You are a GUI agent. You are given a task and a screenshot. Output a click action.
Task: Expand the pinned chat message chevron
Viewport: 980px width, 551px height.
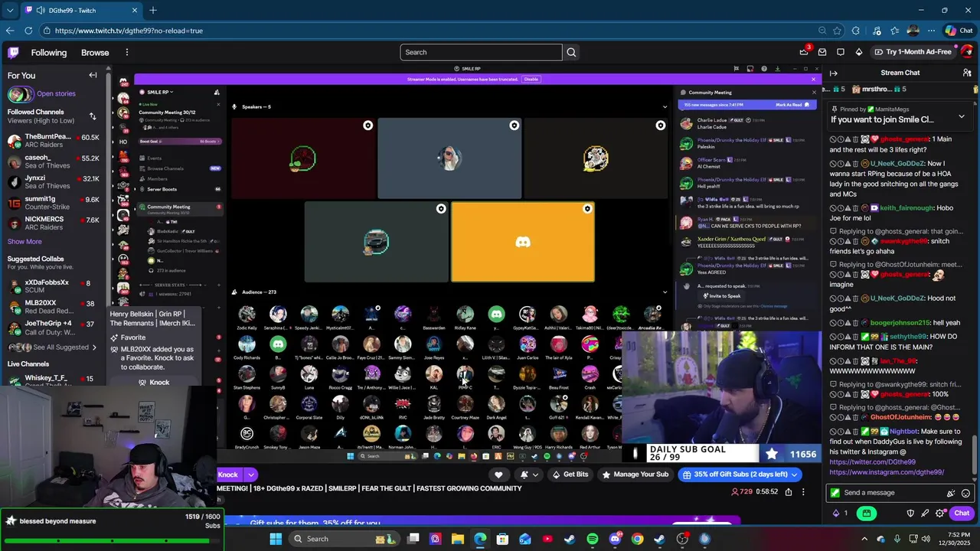pyautogui.click(x=962, y=116)
